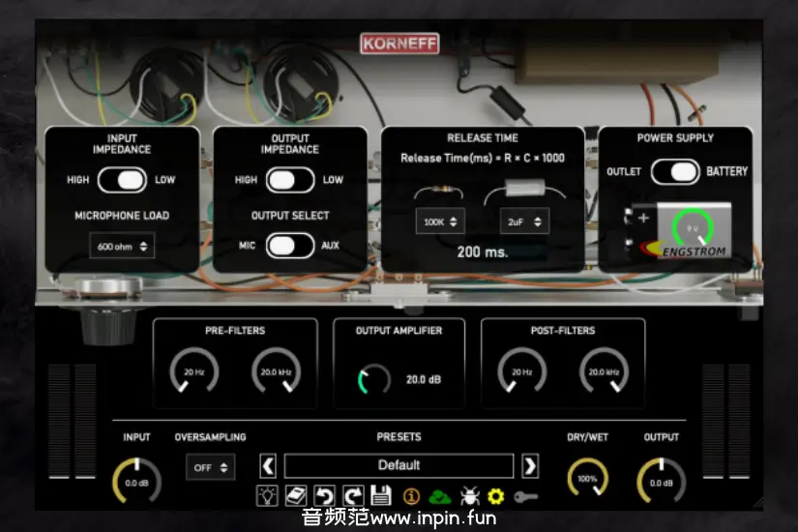The image size is (798, 532).
Task: Open the manual book icon
Action: pos(297,496)
